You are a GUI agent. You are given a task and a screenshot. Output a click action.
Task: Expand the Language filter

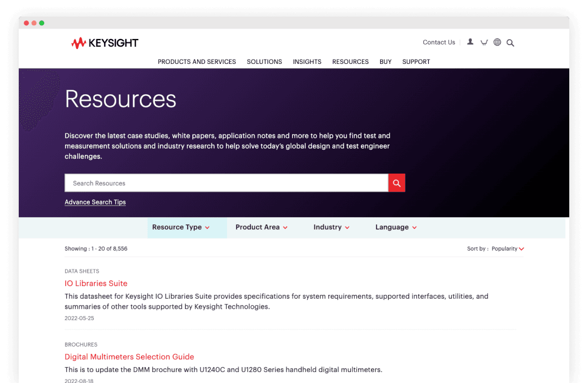[396, 228]
